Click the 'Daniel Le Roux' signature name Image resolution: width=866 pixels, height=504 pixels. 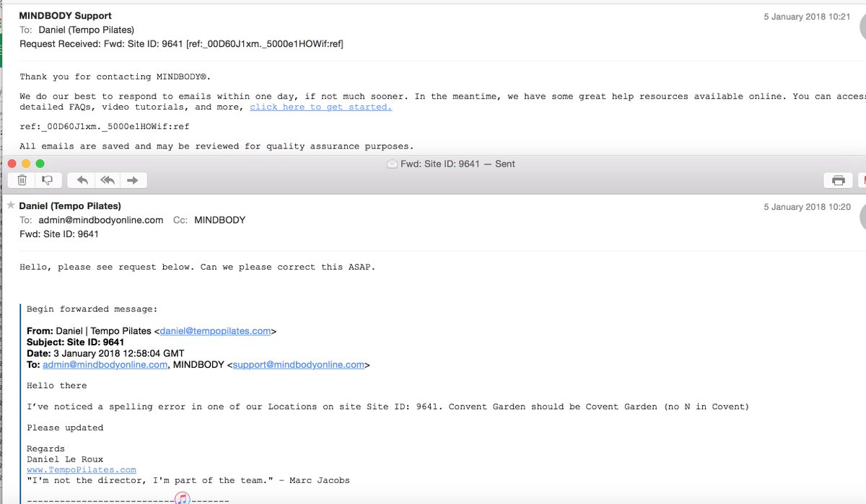pos(65,459)
